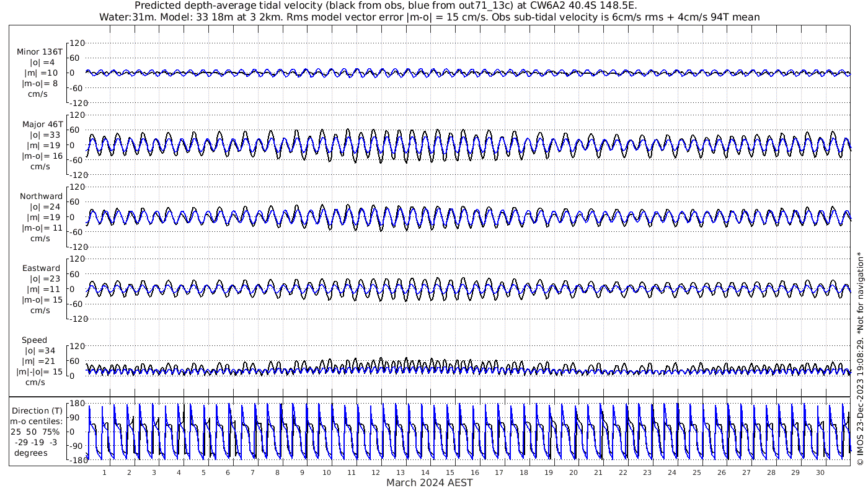
Task: Click the "120" tick on the Speed axis
Action: [77, 347]
